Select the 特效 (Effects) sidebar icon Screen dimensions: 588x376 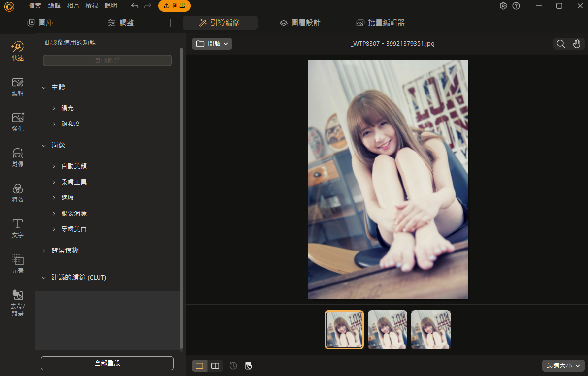(x=18, y=193)
